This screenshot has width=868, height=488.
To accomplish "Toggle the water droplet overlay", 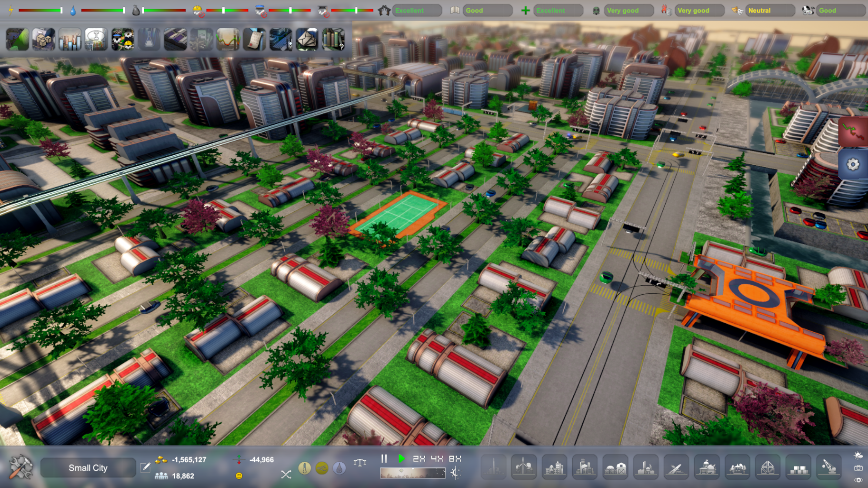I will 339,468.
